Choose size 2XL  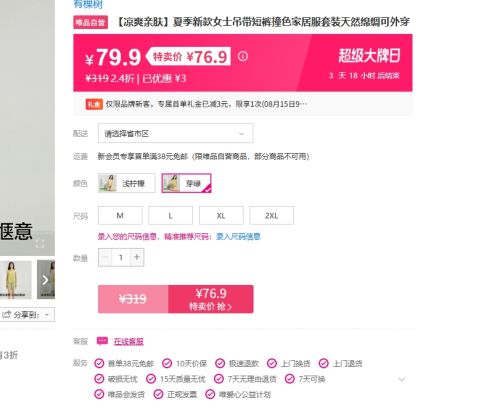pyautogui.click(x=272, y=216)
